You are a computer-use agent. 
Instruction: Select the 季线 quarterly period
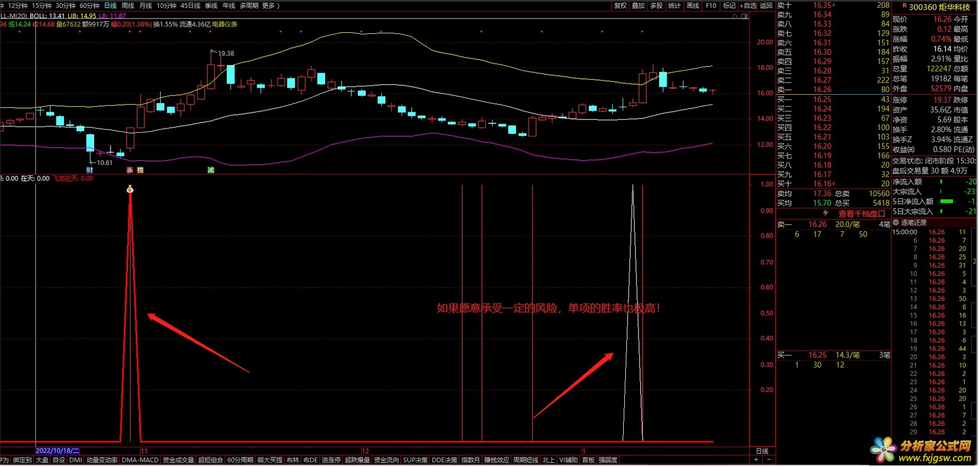211,6
